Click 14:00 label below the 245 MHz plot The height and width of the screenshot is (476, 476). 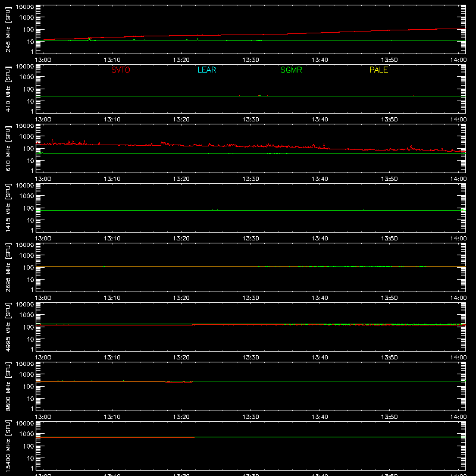458,60
